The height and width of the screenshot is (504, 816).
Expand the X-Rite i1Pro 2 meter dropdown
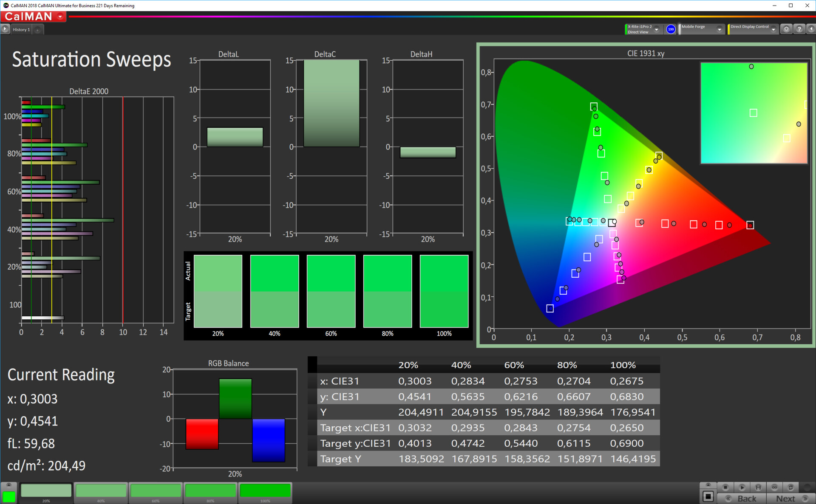pos(657,29)
